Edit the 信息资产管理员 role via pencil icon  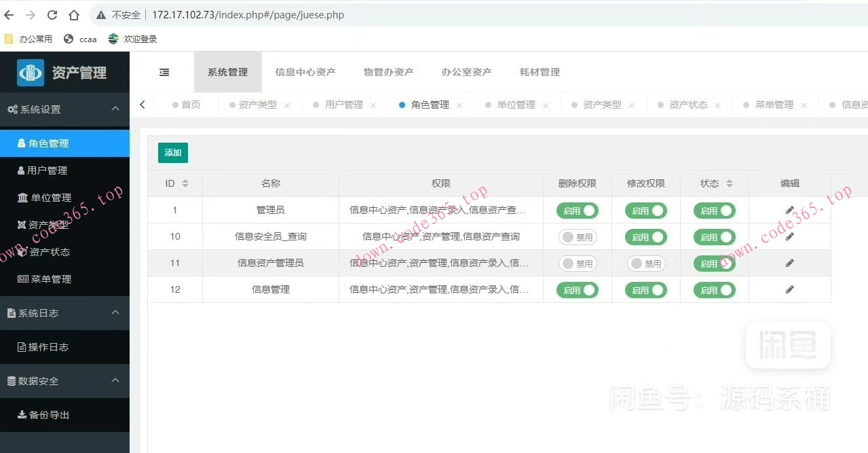pyautogui.click(x=789, y=264)
